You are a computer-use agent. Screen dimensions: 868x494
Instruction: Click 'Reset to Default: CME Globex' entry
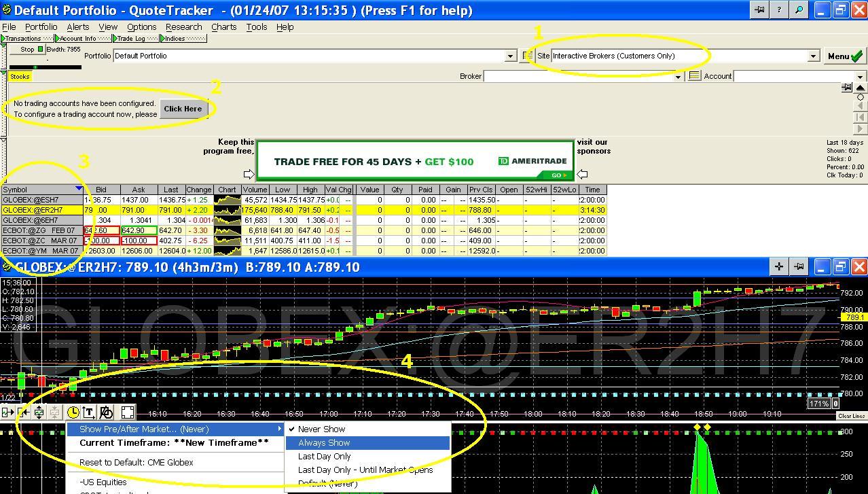coord(136,463)
